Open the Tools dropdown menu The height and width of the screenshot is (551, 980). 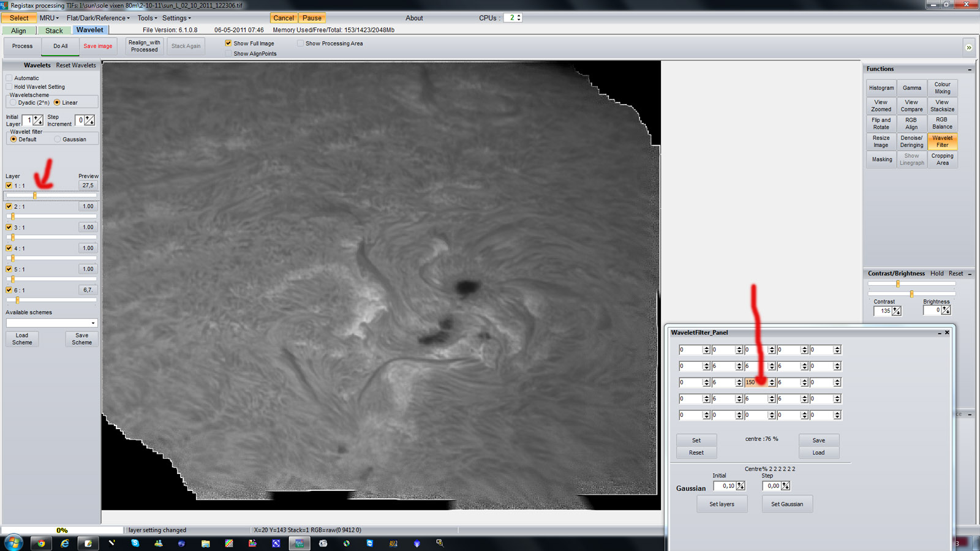click(x=147, y=18)
